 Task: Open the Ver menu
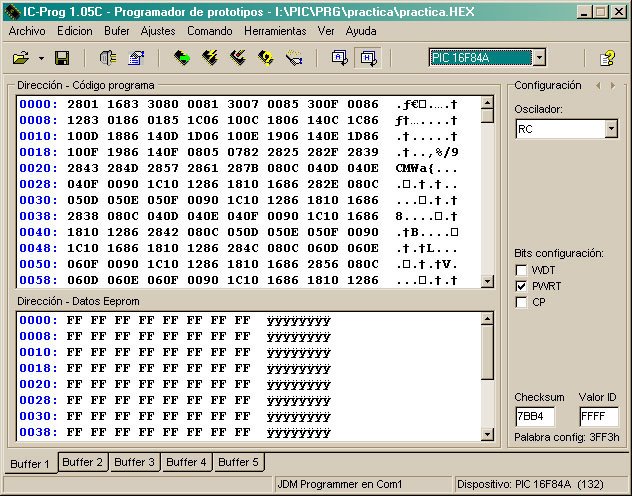(x=326, y=31)
